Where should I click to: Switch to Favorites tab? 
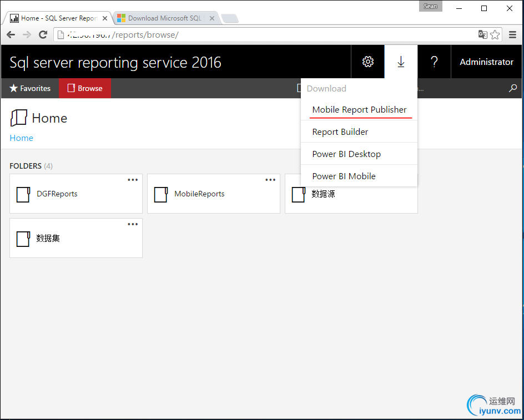tap(30, 88)
